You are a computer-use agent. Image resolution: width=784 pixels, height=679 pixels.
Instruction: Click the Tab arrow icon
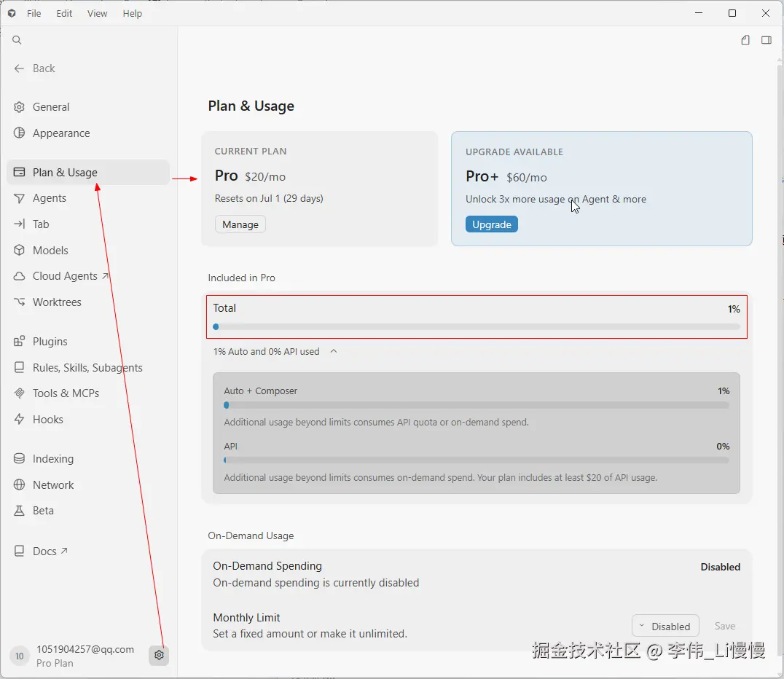click(x=19, y=224)
